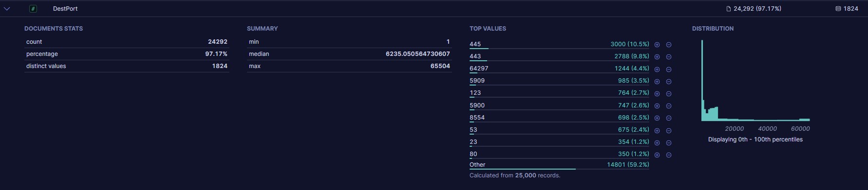The width and height of the screenshot is (868, 190).
Task: Filter out value 23 with minus icon
Action: click(x=669, y=143)
